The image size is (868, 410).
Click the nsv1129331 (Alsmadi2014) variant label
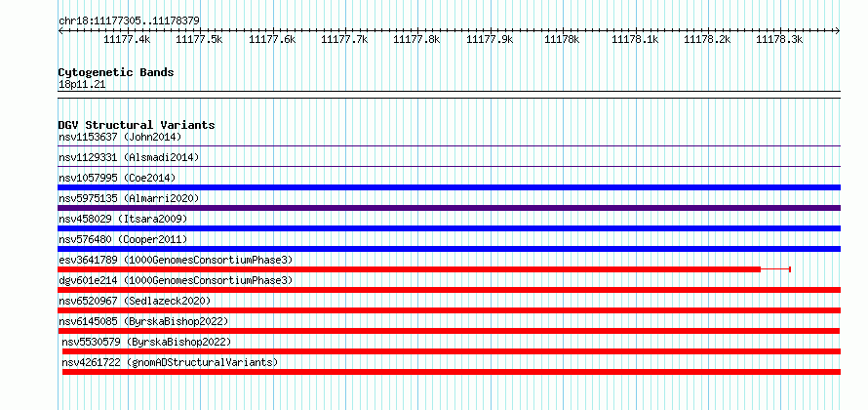pos(129,157)
